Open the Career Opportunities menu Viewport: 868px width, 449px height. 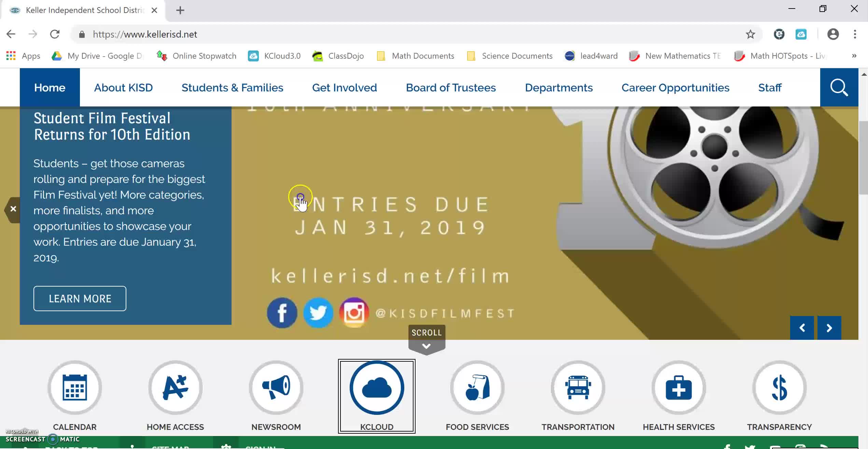click(675, 88)
